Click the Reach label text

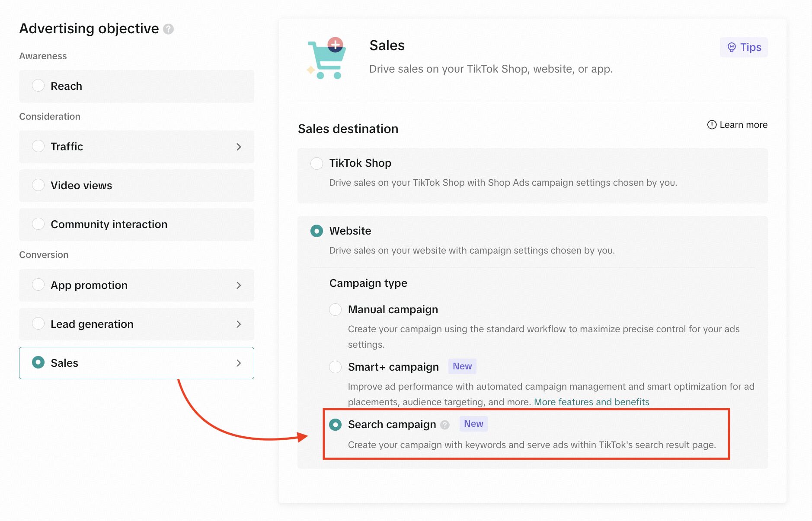tap(66, 86)
